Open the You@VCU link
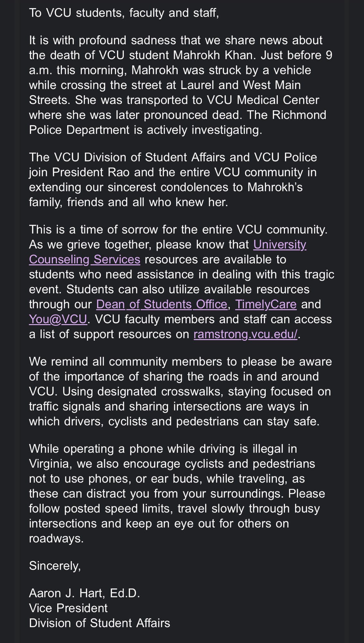 click(x=58, y=319)
